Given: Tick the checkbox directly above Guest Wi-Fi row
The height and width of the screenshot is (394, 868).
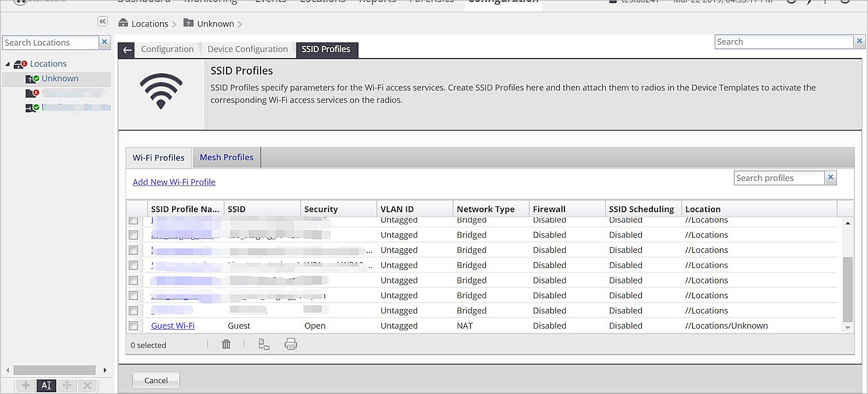Looking at the screenshot, I should 134,310.
